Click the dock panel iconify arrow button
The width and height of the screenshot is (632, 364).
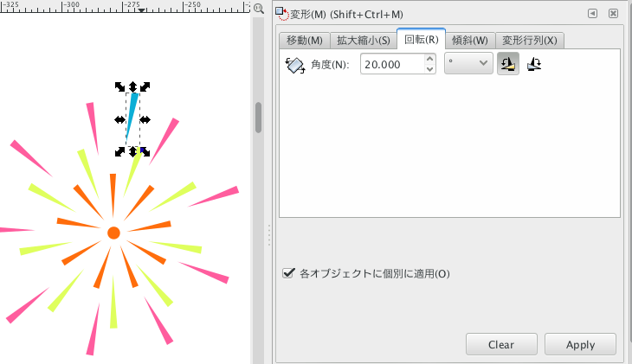click(592, 14)
